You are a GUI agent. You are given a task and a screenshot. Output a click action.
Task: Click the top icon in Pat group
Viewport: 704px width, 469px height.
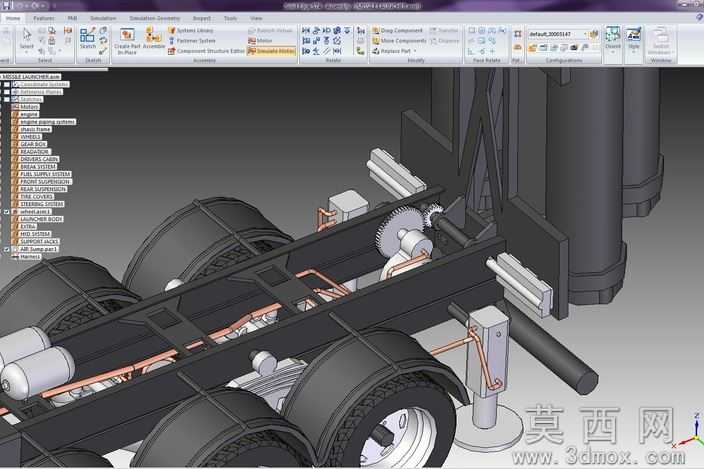coord(517,34)
